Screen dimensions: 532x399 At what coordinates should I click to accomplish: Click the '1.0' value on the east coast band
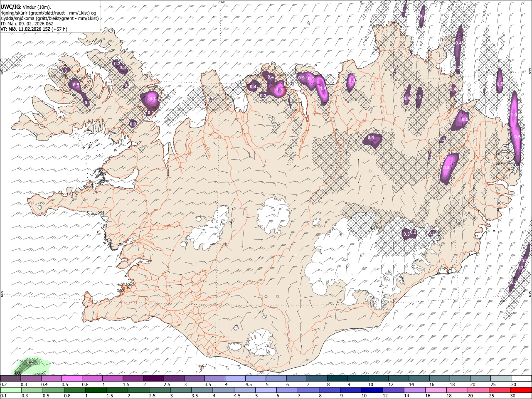click(514, 115)
